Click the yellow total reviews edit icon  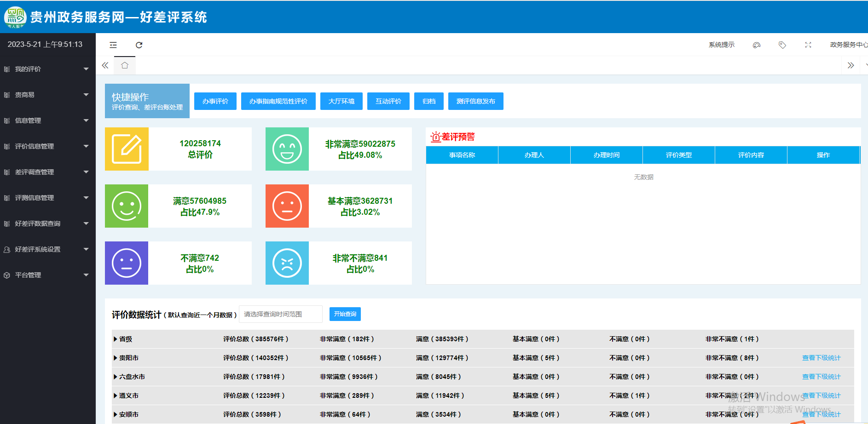tap(127, 149)
